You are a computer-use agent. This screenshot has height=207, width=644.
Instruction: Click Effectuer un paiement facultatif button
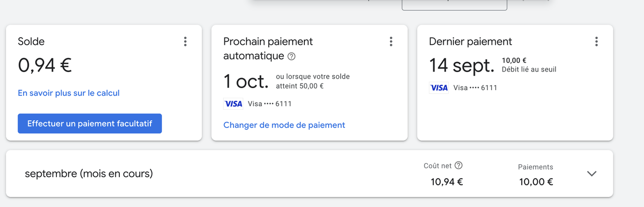pyautogui.click(x=90, y=123)
